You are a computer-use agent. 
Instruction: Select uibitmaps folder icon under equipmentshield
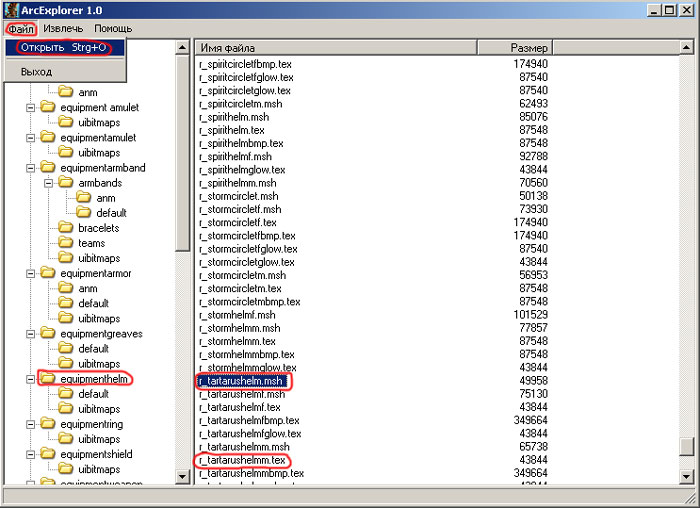tap(66, 469)
